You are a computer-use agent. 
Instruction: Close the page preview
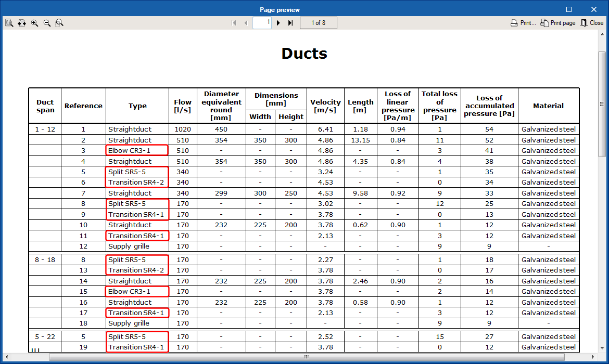pos(592,22)
